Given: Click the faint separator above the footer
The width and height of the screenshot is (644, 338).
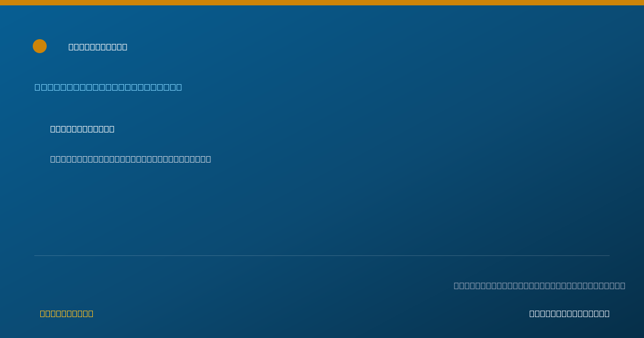Looking at the screenshot, I should pyautogui.click(x=322, y=255).
